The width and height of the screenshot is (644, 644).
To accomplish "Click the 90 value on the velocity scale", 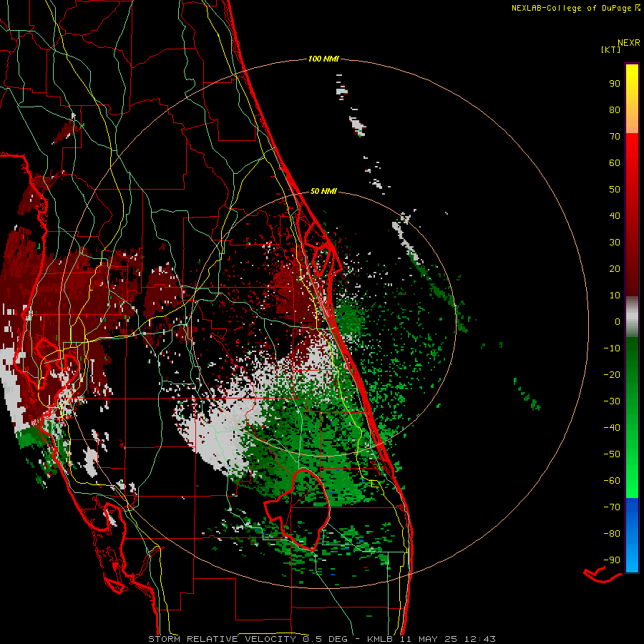I will pyautogui.click(x=615, y=84).
